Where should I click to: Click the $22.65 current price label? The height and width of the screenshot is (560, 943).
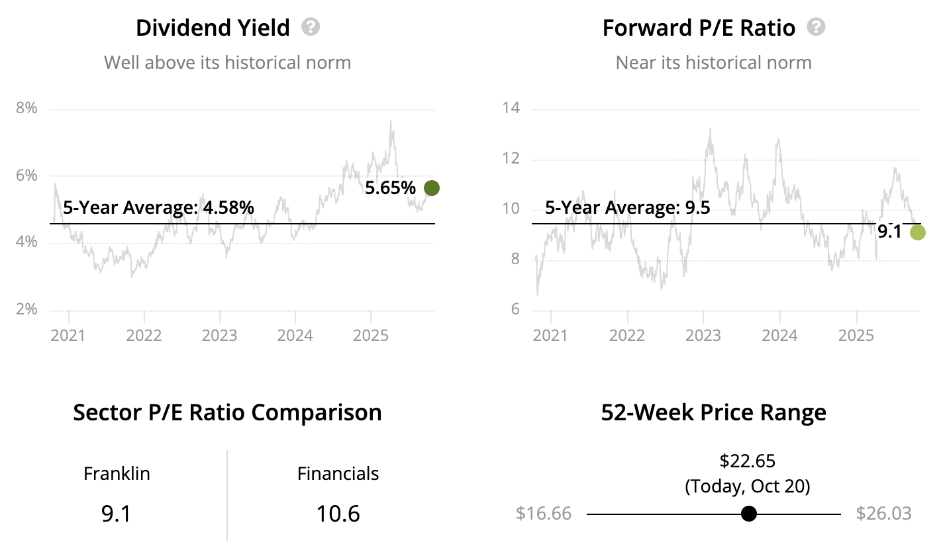pos(748,461)
